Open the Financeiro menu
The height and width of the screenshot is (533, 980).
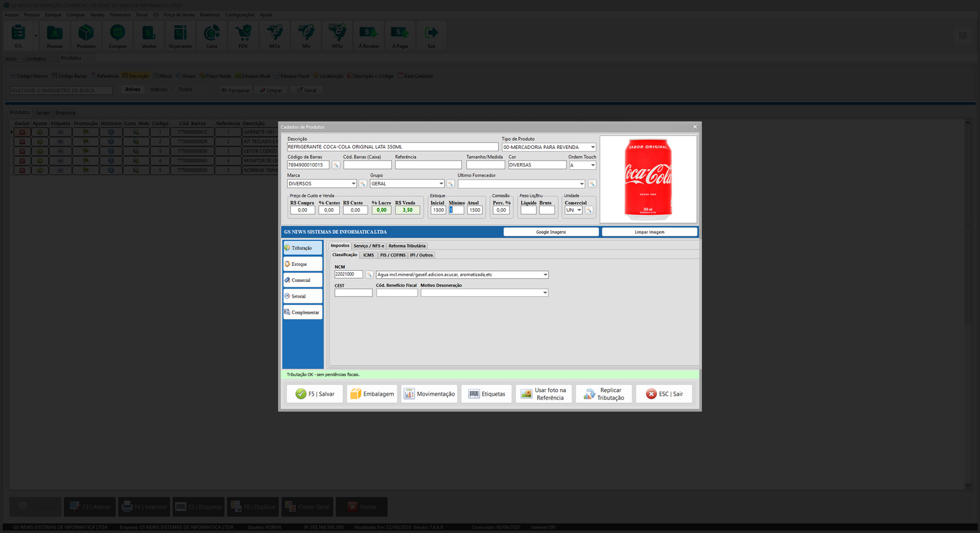point(120,15)
